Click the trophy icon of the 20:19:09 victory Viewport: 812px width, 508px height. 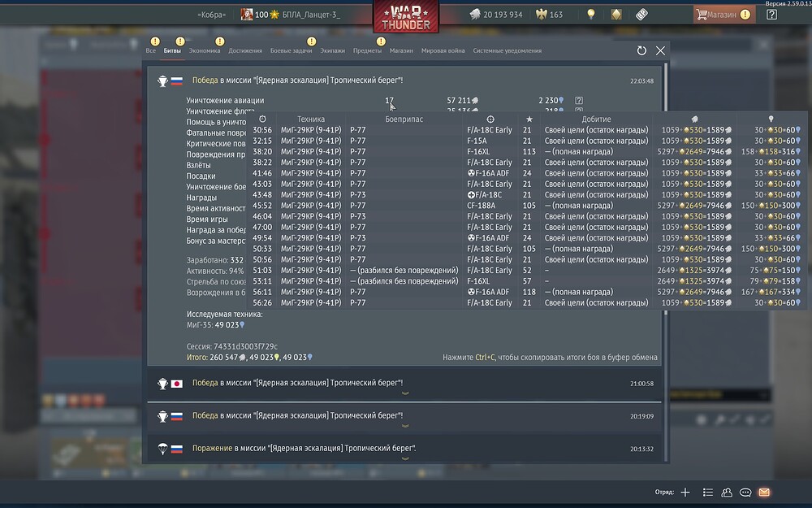(162, 416)
